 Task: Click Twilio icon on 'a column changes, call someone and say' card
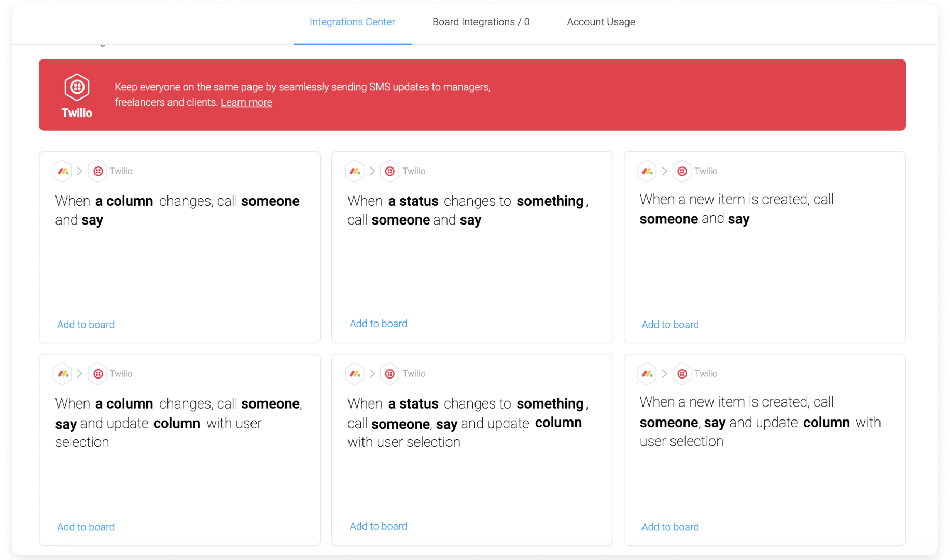(97, 171)
